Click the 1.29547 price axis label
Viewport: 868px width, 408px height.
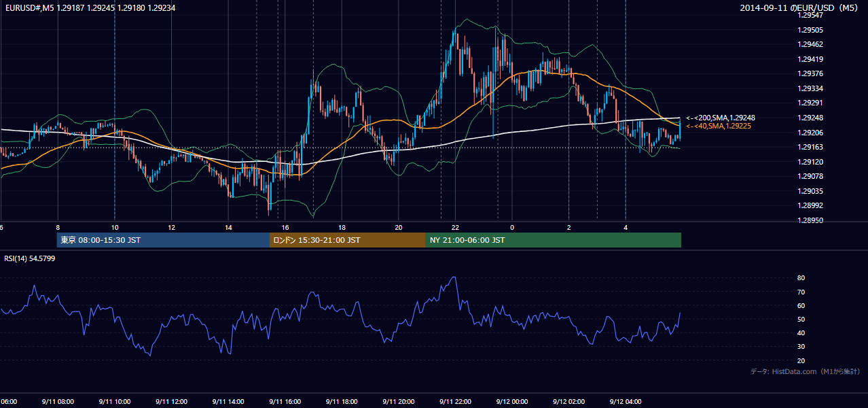tap(811, 15)
